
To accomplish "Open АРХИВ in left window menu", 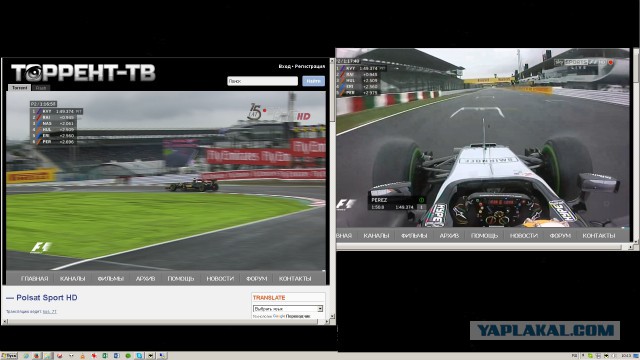I will pyautogui.click(x=145, y=278).
